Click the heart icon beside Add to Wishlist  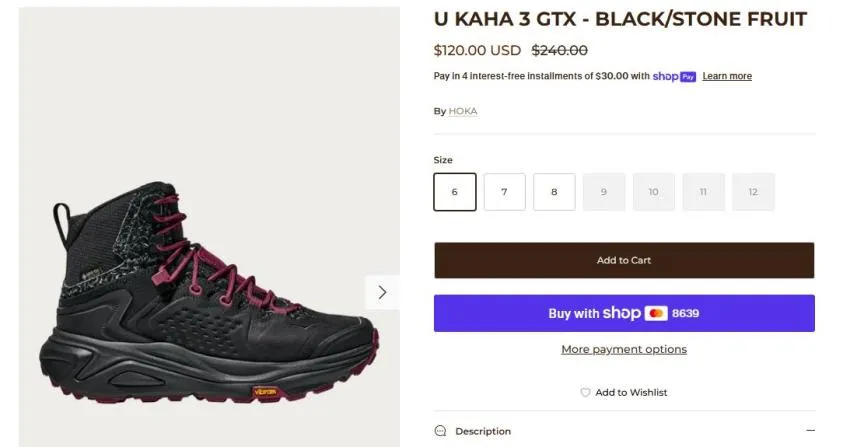click(x=585, y=392)
